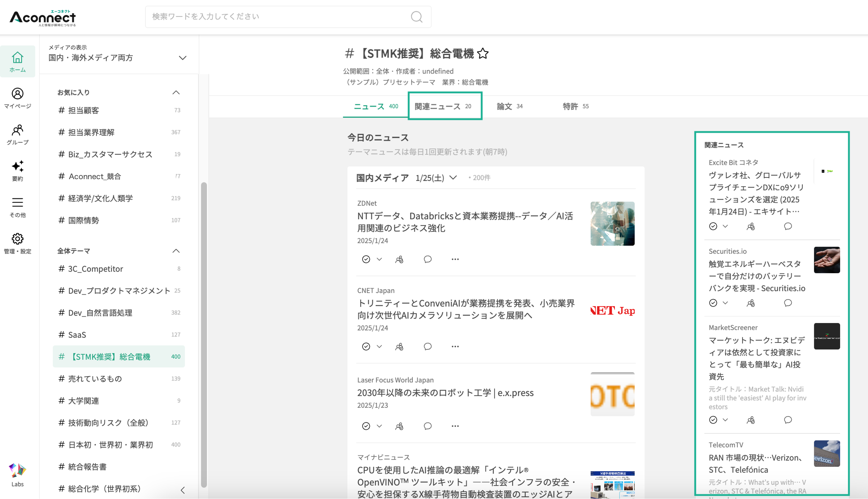The width and height of the screenshot is (868, 499).
Task: Open more options for ZDNet article
Action: click(x=455, y=260)
